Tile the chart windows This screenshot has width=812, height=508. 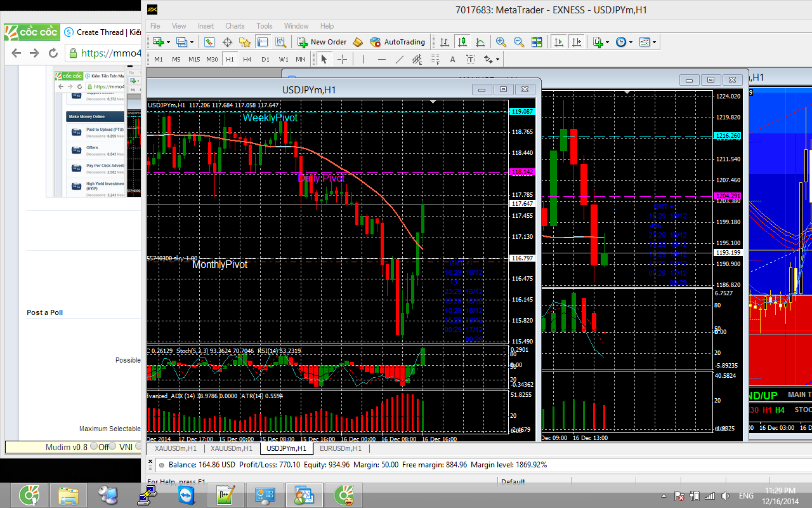pos(537,42)
